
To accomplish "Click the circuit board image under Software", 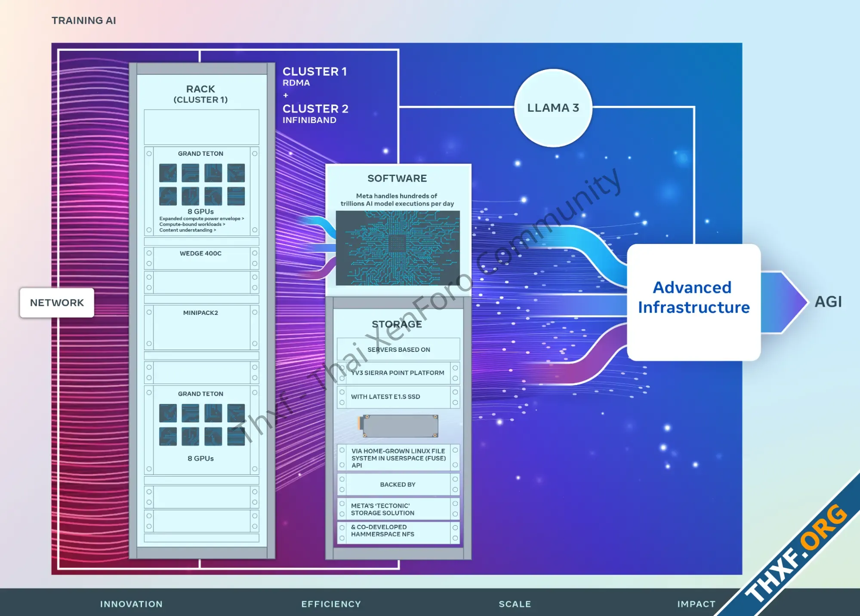I will pyautogui.click(x=398, y=248).
